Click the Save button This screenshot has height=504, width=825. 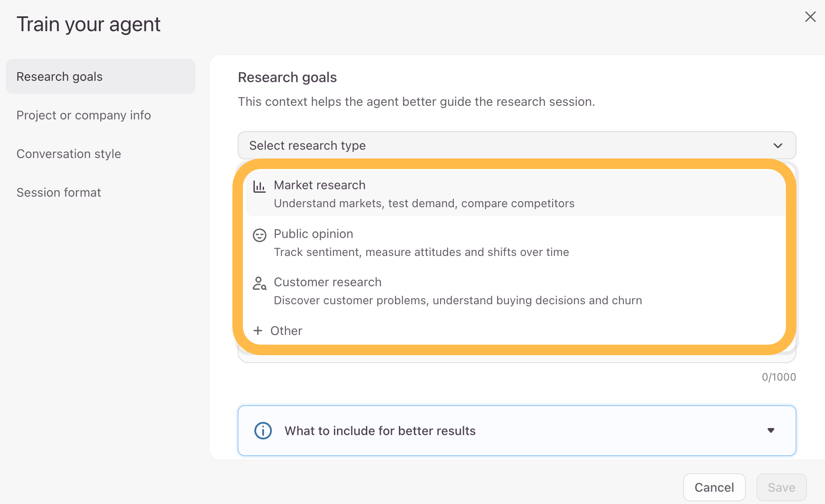(x=781, y=487)
